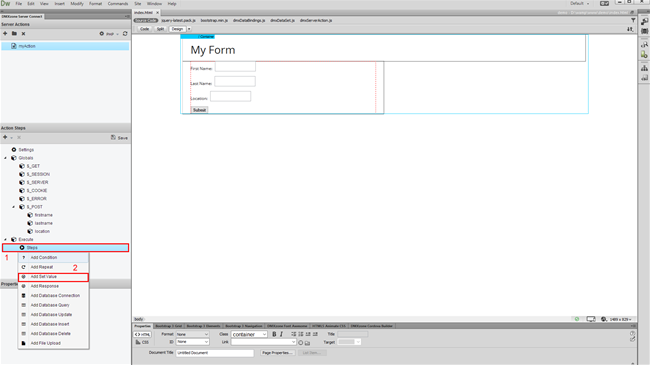Click the Page Properties button

tap(278, 353)
